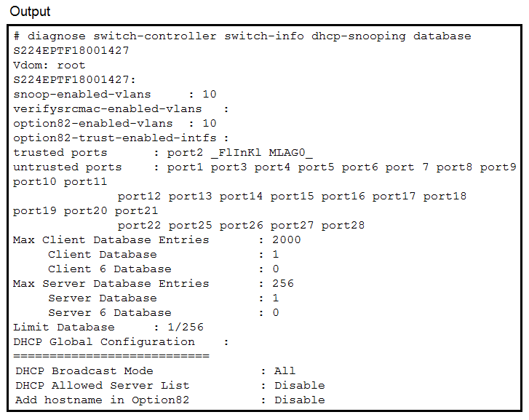529x420 pixels.
Task: Click the Max Client Database Entries value 2000
Action: click(x=287, y=239)
